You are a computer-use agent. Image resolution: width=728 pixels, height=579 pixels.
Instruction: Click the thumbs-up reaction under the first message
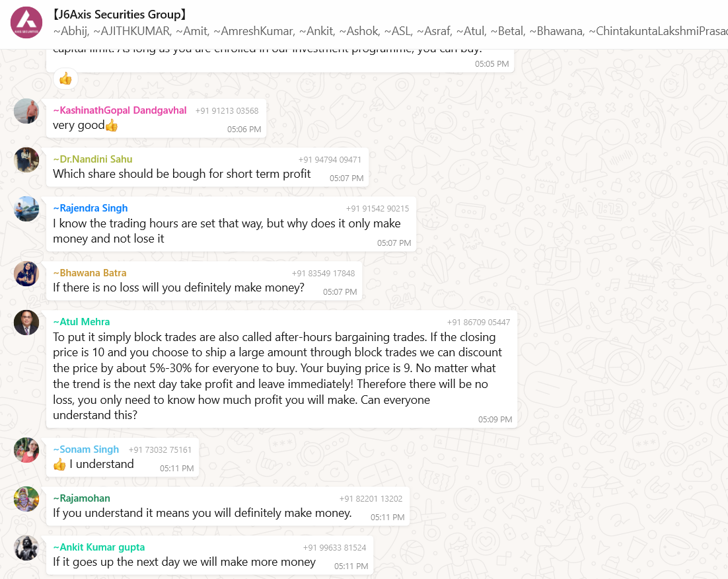pyautogui.click(x=65, y=79)
